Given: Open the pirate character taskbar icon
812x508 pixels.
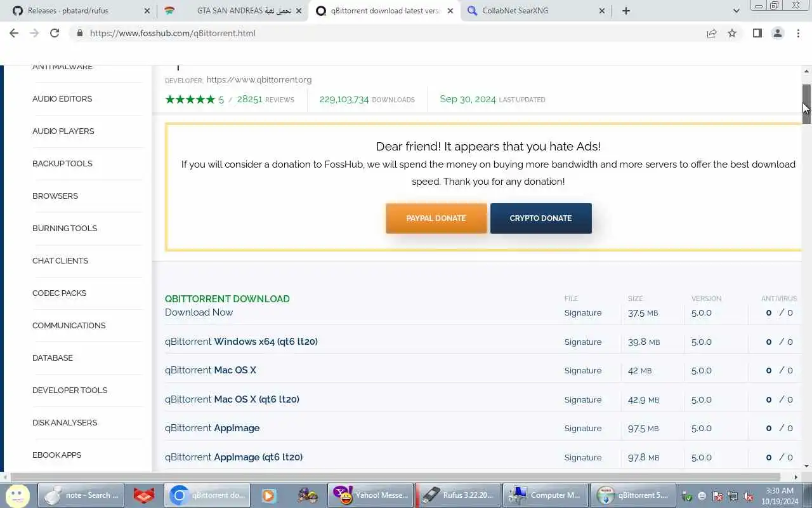Looking at the screenshot, I should point(308,495).
